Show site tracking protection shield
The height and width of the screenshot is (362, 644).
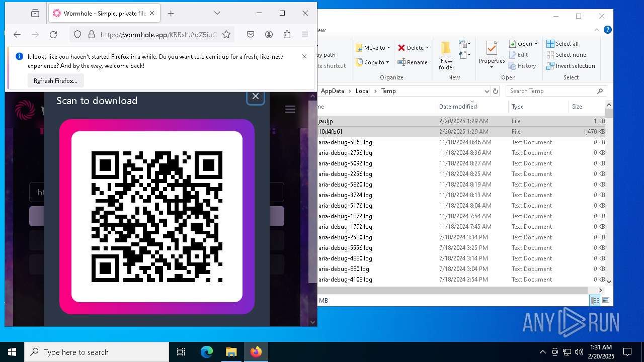[77, 35]
